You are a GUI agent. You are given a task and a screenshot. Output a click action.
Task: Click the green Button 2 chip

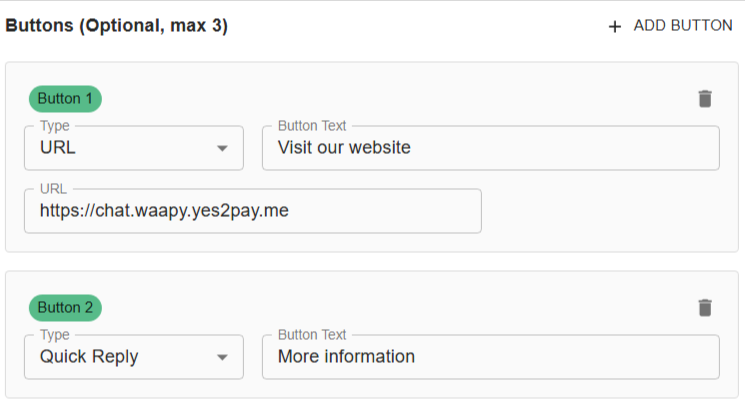point(65,307)
